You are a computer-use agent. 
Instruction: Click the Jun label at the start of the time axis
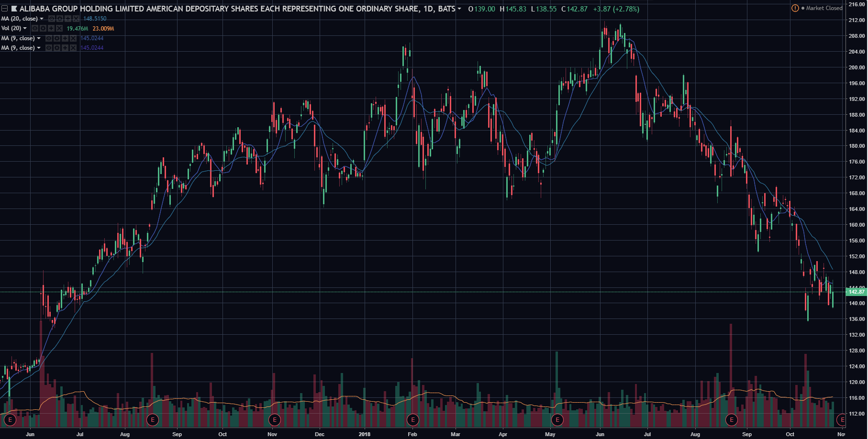click(30, 434)
